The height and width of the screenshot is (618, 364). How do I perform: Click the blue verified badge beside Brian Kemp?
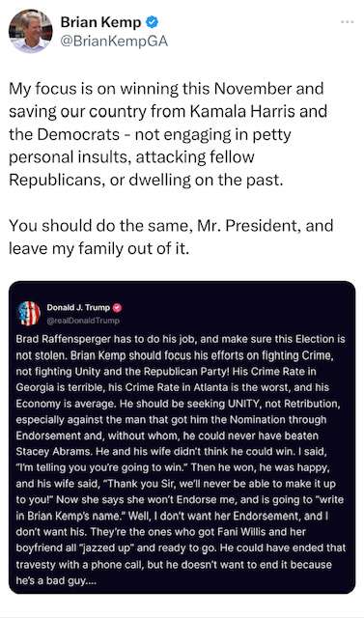point(152,22)
